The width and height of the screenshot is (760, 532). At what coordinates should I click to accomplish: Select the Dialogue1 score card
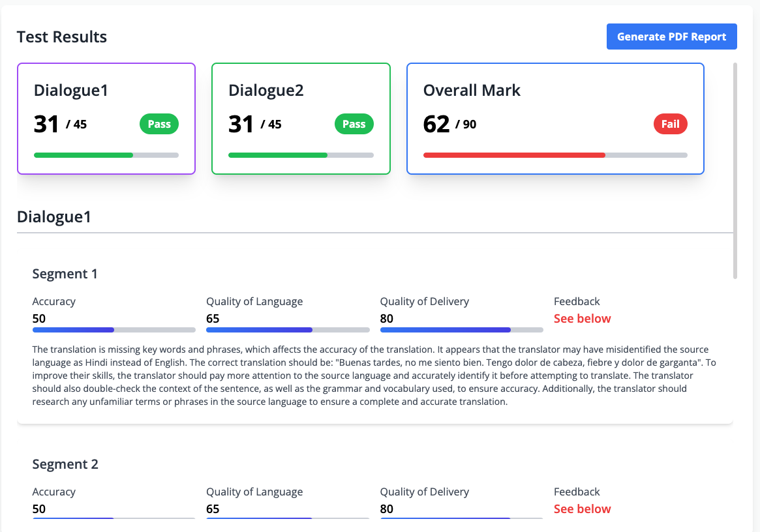[106, 119]
